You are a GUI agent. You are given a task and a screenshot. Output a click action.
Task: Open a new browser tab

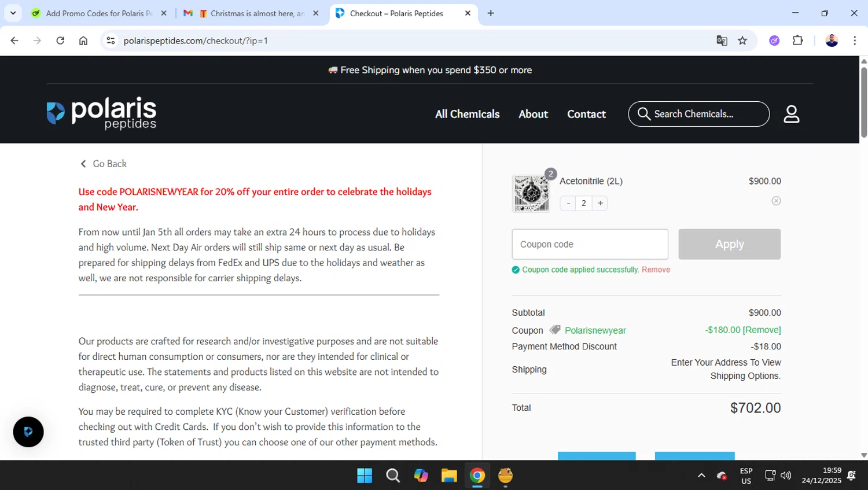[x=491, y=13]
